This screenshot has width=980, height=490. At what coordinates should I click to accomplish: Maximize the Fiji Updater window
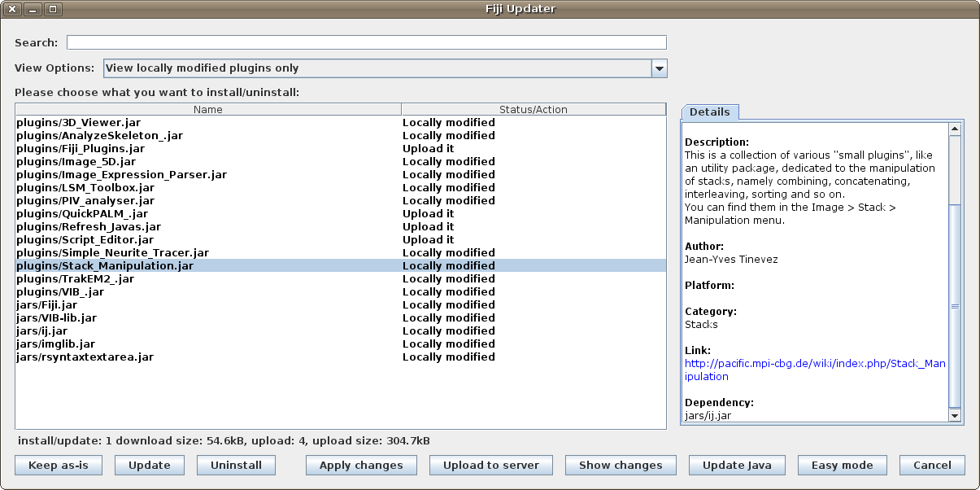[x=53, y=9]
